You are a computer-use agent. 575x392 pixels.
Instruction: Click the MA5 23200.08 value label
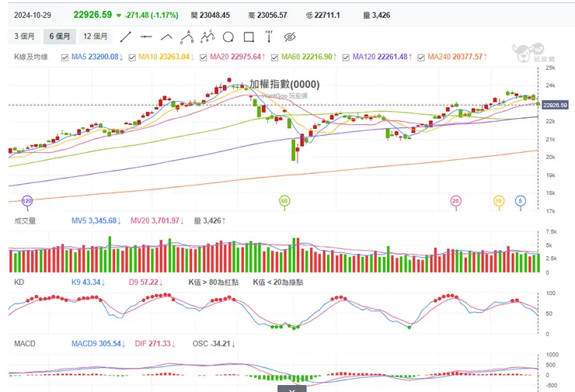pyautogui.click(x=97, y=57)
